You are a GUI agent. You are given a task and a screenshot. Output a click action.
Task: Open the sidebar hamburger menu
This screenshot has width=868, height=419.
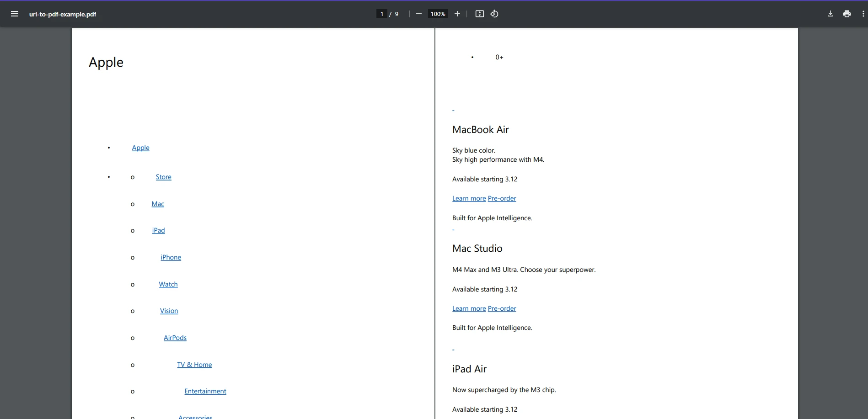pyautogui.click(x=15, y=14)
